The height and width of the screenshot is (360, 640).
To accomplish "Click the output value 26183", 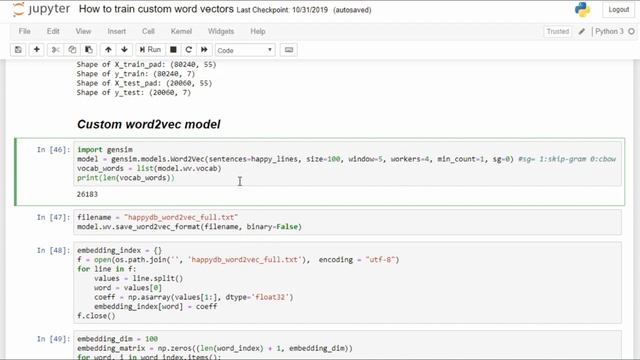I will coord(87,194).
